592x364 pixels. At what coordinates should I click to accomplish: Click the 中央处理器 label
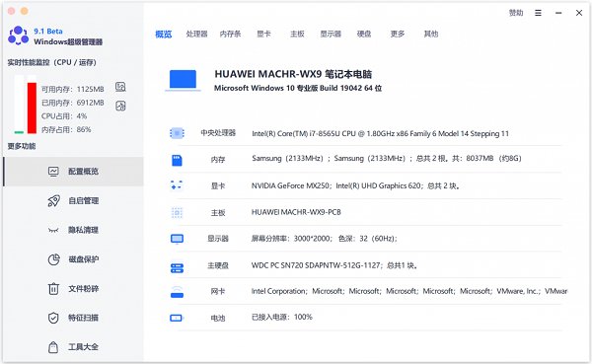coord(218,133)
